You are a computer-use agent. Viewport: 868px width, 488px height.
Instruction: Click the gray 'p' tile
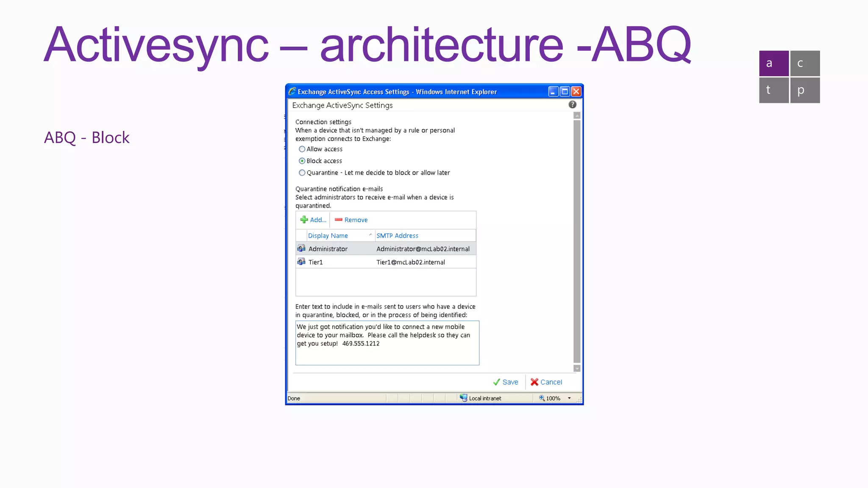point(805,90)
